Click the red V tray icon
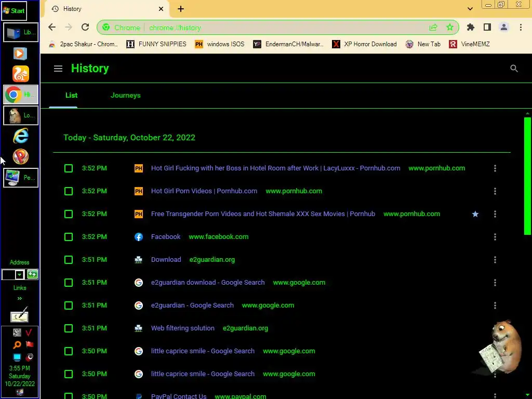532x399 pixels. 30,332
